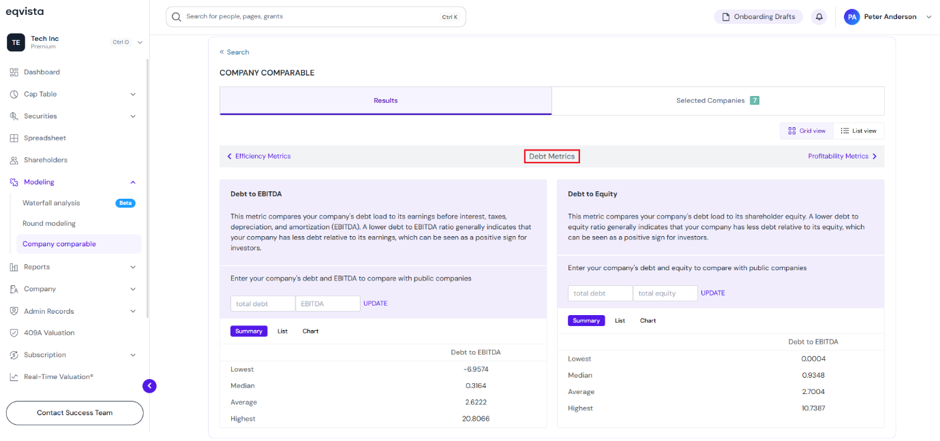Open the Tech Inc company switcher dropdown
This screenshot has width=940, height=441.
tap(140, 42)
